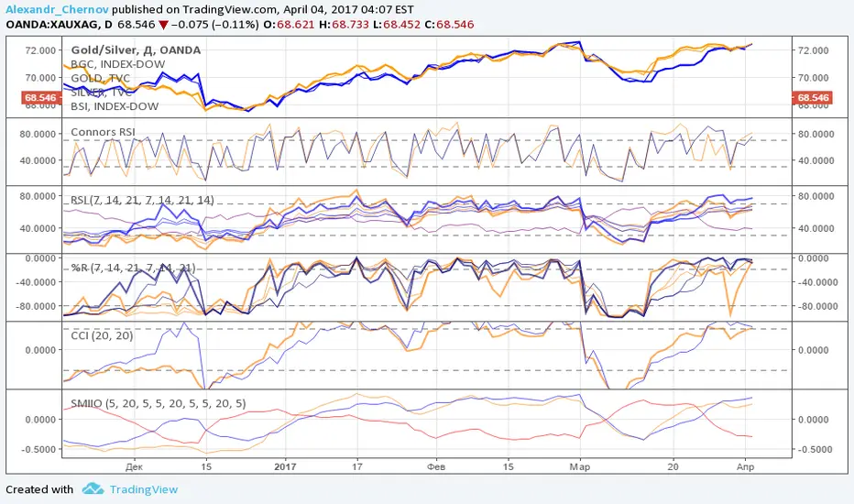Click the Дек date label on time axis
This screenshot has width=854, height=504.
[134, 467]
